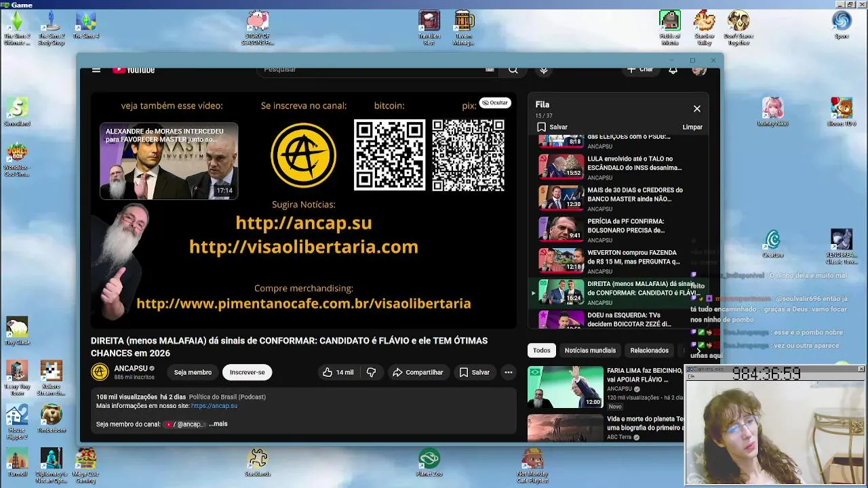The height and width of the screenshot is (488, 868).
Task: Click the YouTube search magnifier icon
Action: pos(513,69)
